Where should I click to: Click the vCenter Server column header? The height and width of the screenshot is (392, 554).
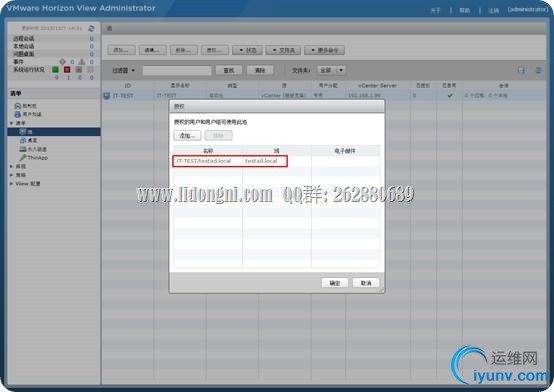[x=378, y=86]
